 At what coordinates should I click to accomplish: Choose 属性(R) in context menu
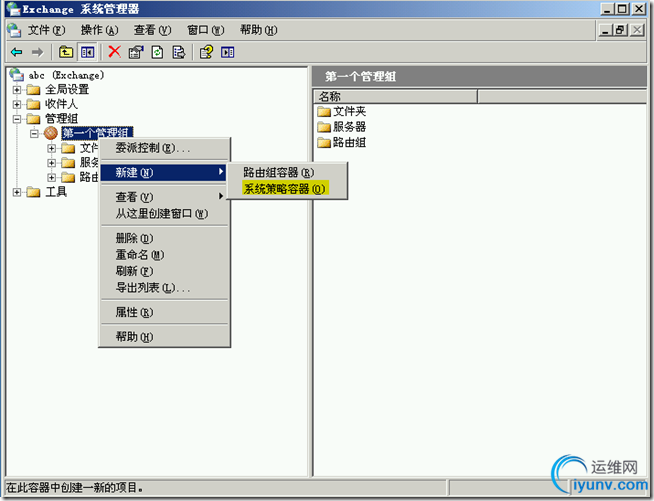point(164,312)
